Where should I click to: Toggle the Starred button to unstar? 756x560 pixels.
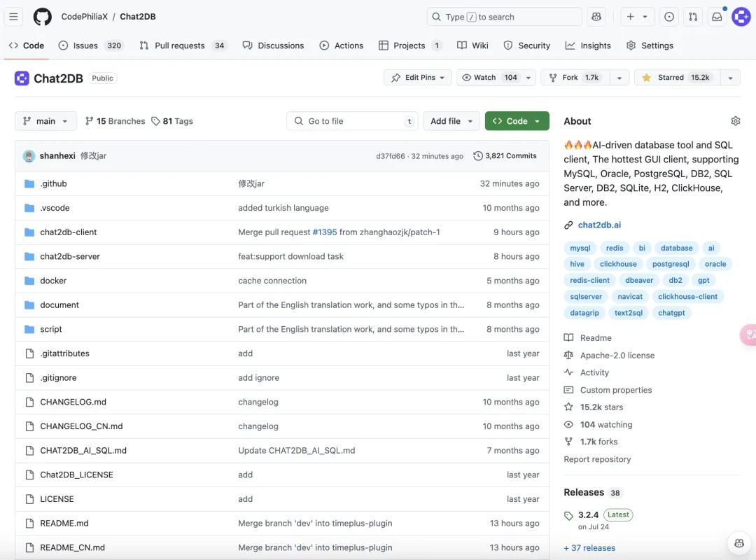(677, 78)
